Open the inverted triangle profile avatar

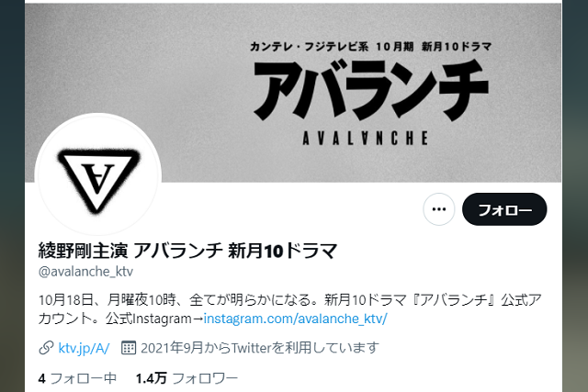pyautogui.click(x=98, y=176)
